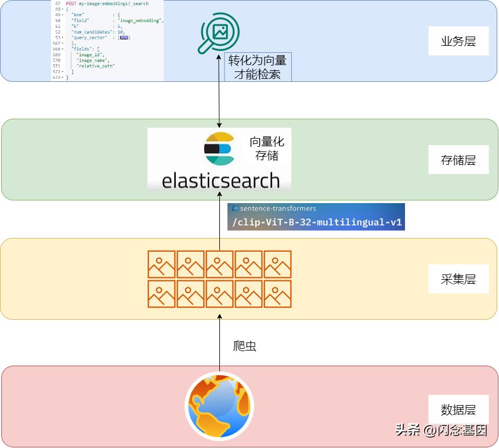Select the 业务层 layer label

(x=458, y=41)
